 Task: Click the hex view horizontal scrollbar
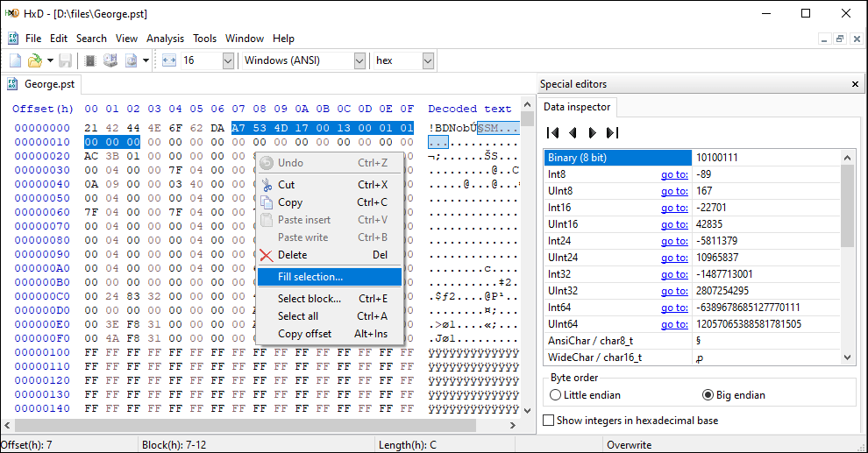pyautogui.click(x=245, y=425)
